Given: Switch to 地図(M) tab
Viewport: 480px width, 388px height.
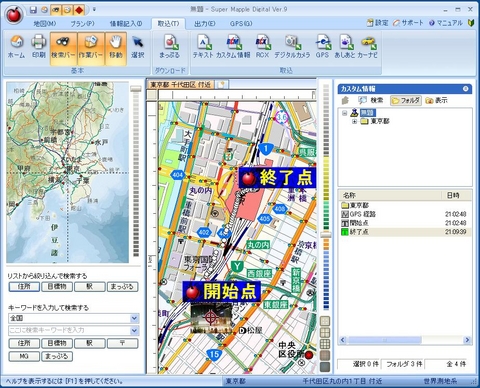Looking at the screenshot, I should [45, 23].
